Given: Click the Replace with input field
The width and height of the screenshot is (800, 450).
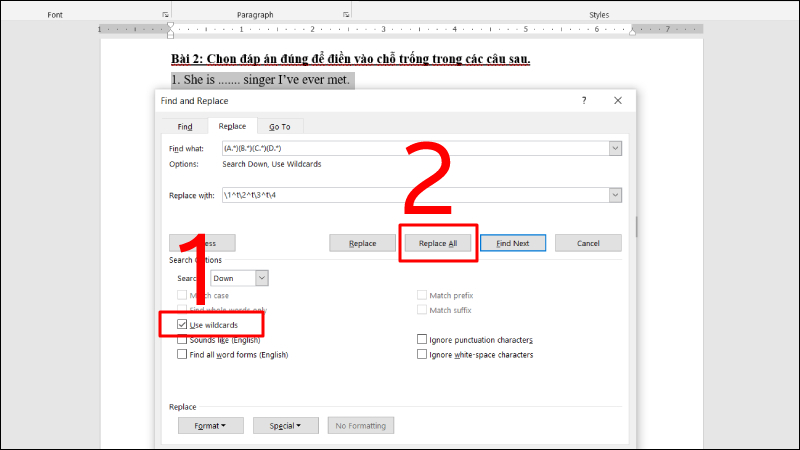Looking at the screenshot, I should pos(415,195).
